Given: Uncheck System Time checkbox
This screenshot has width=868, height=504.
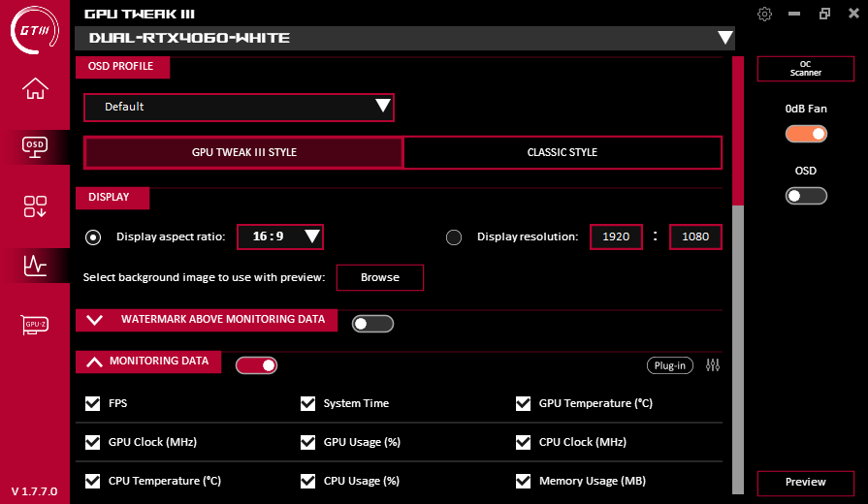Looking at the screenshot, I should click(x=307, y=403).
